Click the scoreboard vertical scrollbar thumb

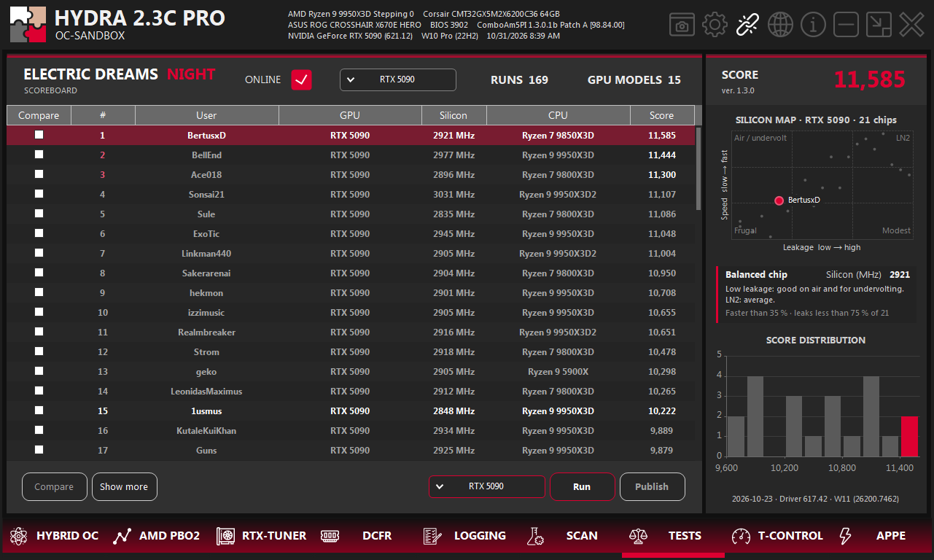698,168
